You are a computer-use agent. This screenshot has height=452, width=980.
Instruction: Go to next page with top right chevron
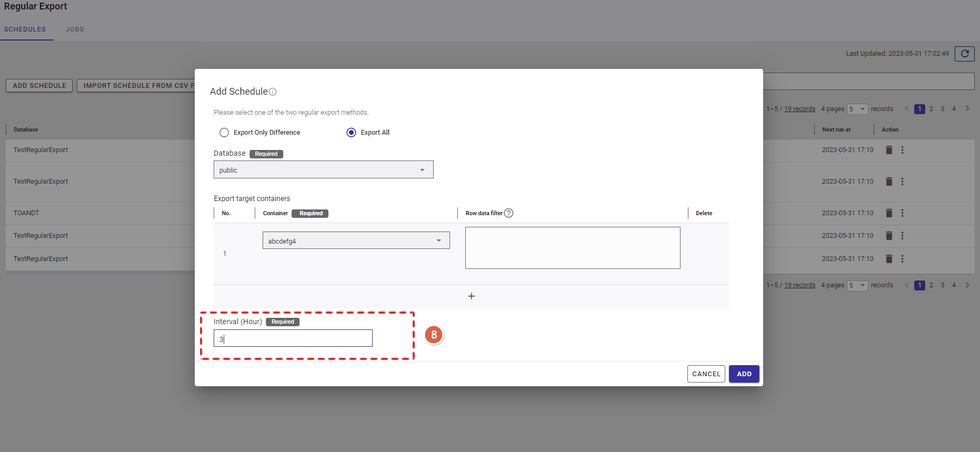coord(967,109)
